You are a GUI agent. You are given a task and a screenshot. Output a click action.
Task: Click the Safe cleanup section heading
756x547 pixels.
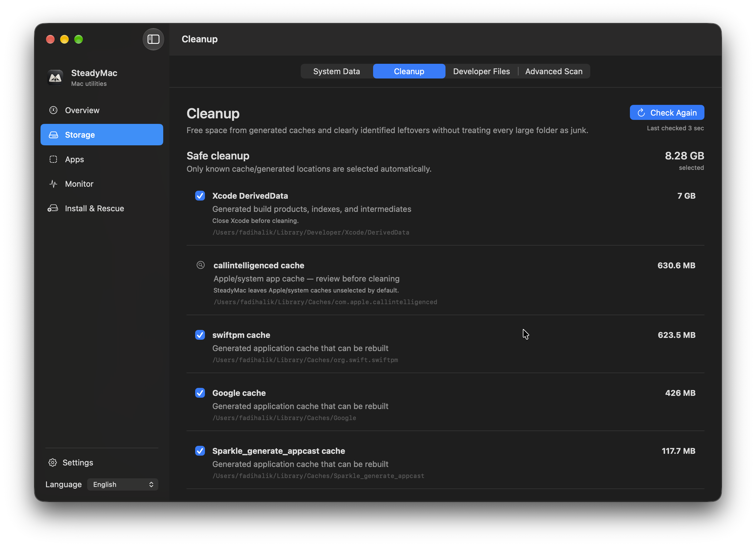pyautogui.click(x=218, y=155)
